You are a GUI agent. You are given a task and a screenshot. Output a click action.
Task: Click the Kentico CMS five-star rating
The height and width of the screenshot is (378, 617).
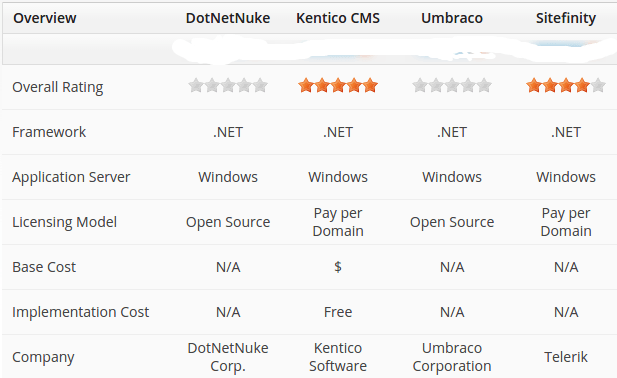pyautogui.click(x=338, y=85)
